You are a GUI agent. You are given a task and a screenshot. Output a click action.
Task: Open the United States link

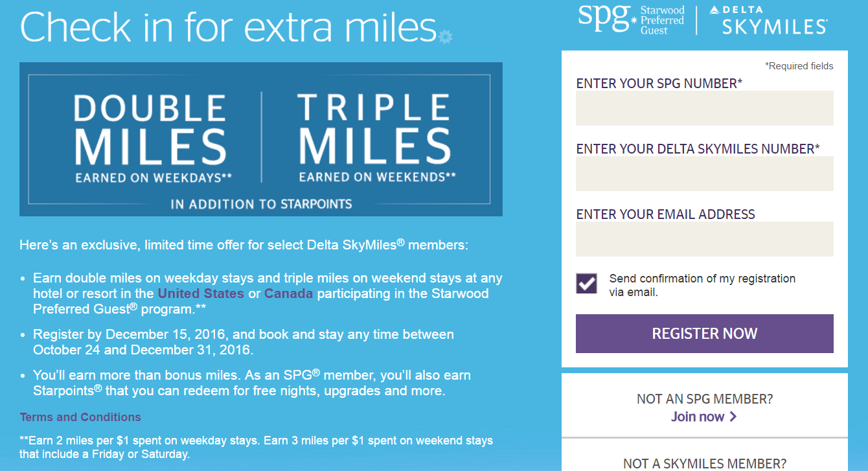pos(201,293)
